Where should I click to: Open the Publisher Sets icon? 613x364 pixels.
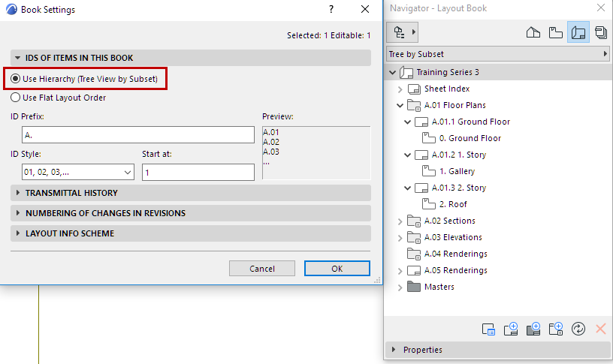(x=600, y=32)
